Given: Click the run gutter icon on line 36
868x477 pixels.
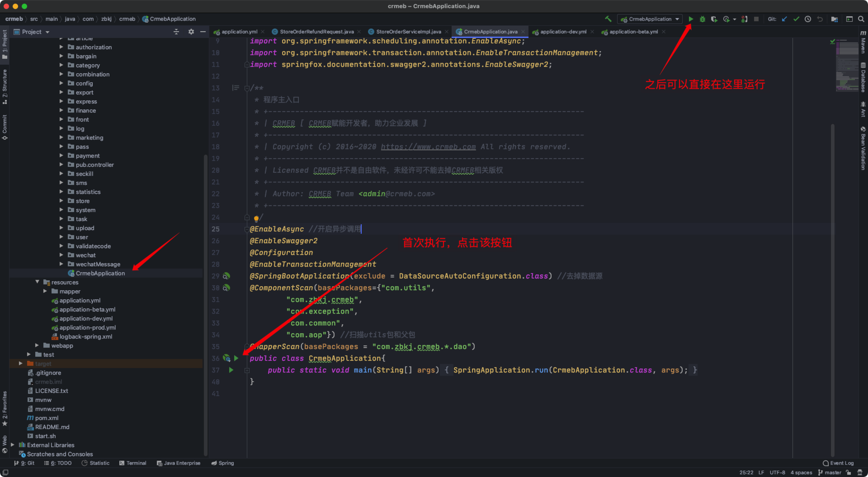Looking at the screenshot, I should point(236,358).
